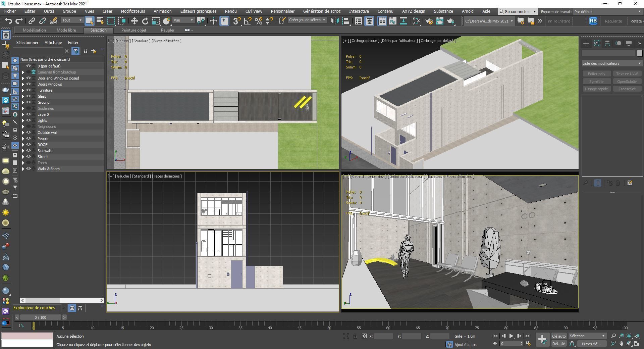Click the Undo arrow in main toolbar
Screen dimensions: 644x349
point(8,21)
